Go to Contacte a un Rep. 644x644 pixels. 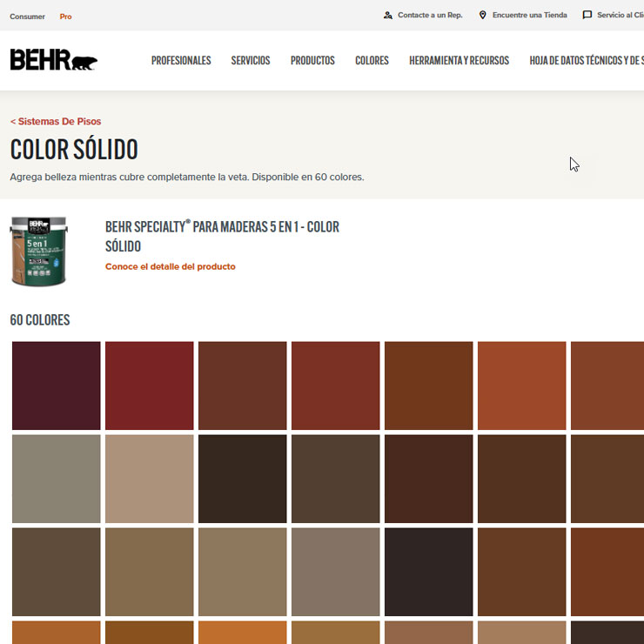[430, 15]
